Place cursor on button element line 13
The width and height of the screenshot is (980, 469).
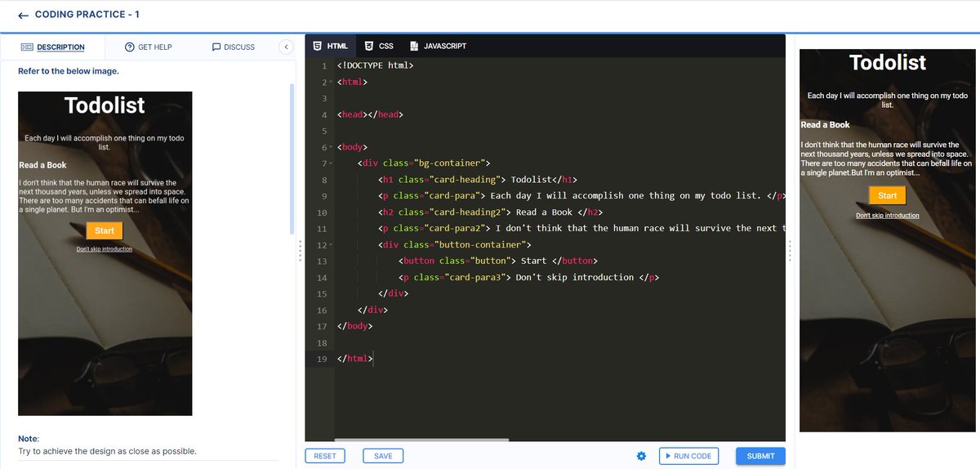498,261
